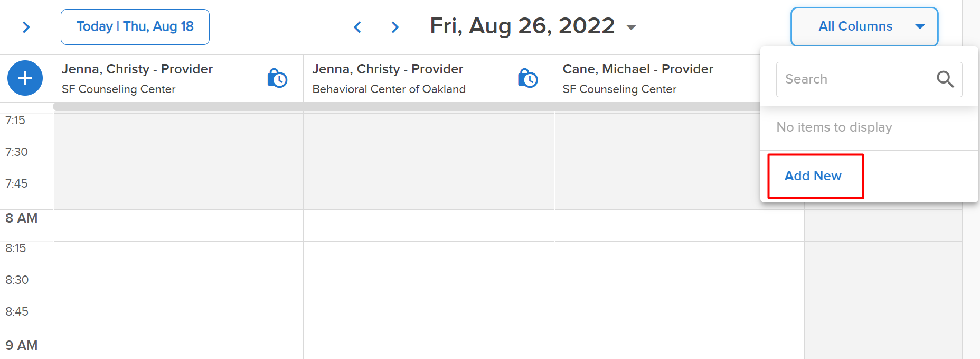The height and width of the screenshot is (359, 980).
Task: Go to previous day arrow
Action: [x=357, y=27]
